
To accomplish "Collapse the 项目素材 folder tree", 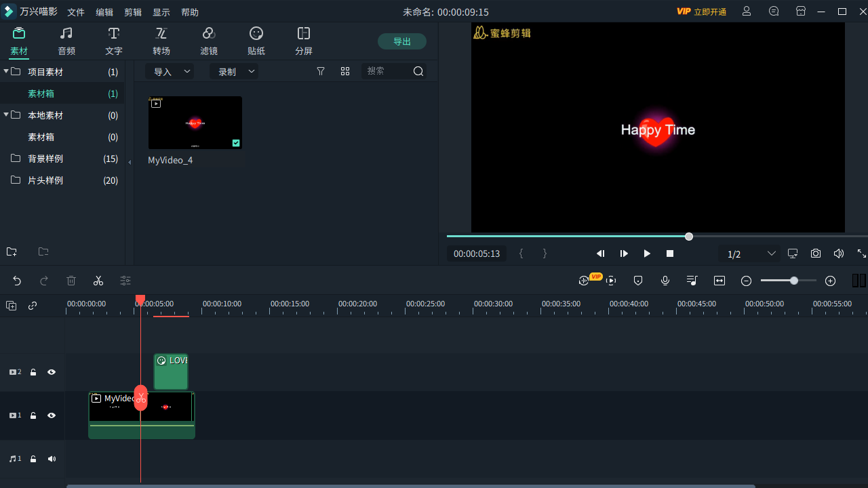I will coord(7,72).
